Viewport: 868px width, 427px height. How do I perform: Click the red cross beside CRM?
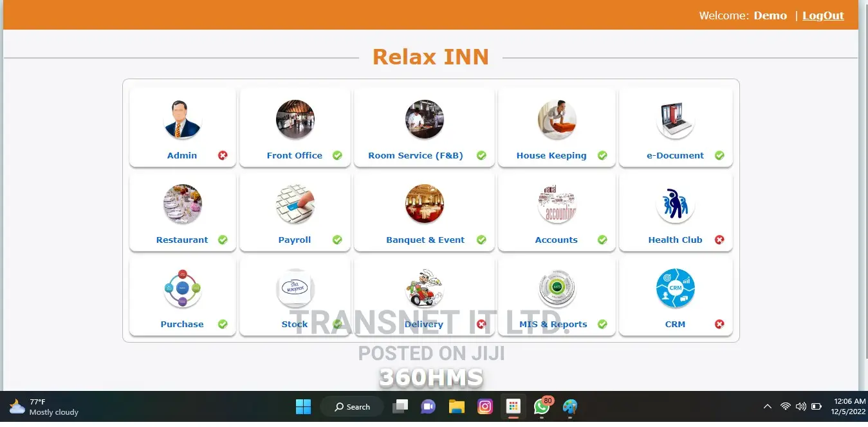click(x=719, y=324)
